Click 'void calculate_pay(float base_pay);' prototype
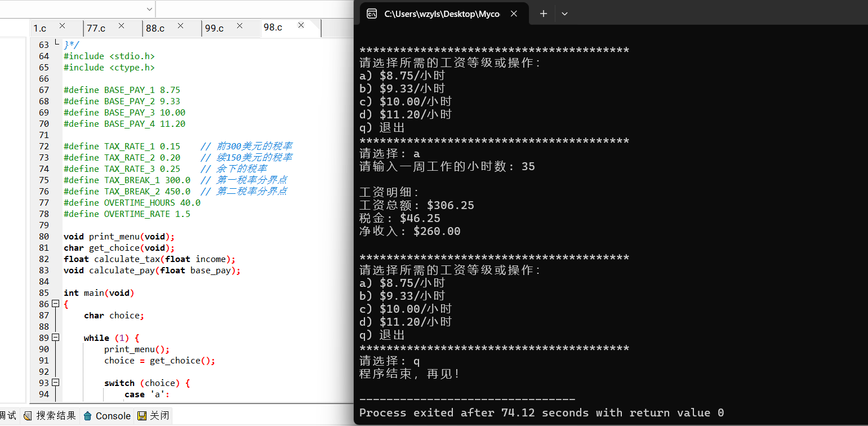Image resolution: width=868 pixels, height=426 pixels. (x=152, y=270)
